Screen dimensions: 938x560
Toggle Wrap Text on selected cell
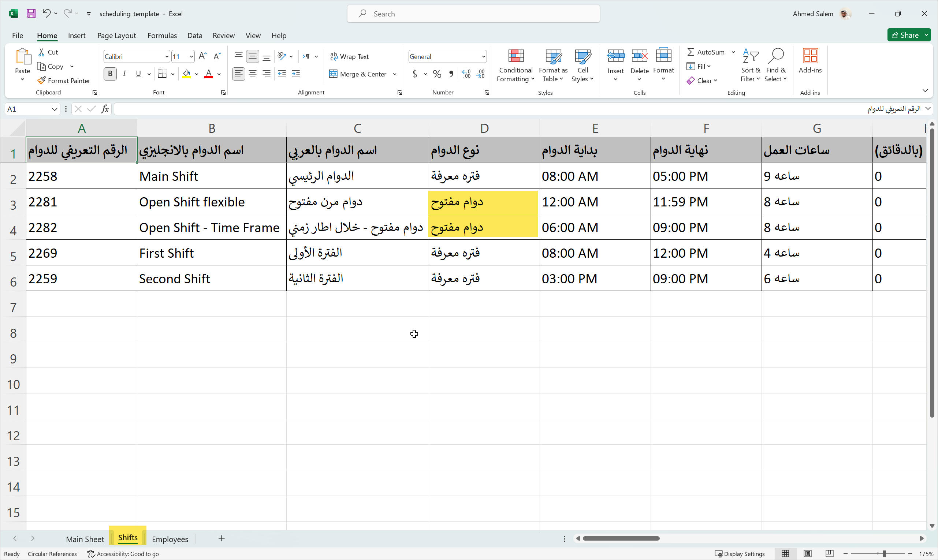pyautogui.click(x=349, y=57)
